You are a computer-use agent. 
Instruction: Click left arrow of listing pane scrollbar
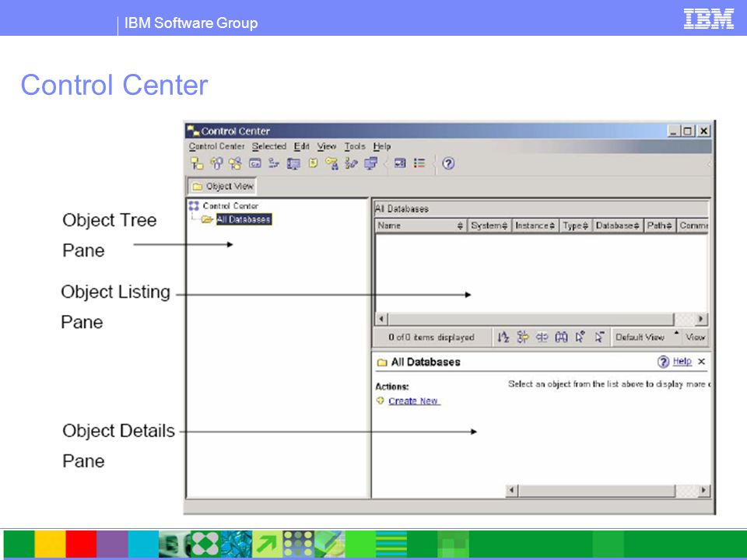pos(381,319)
